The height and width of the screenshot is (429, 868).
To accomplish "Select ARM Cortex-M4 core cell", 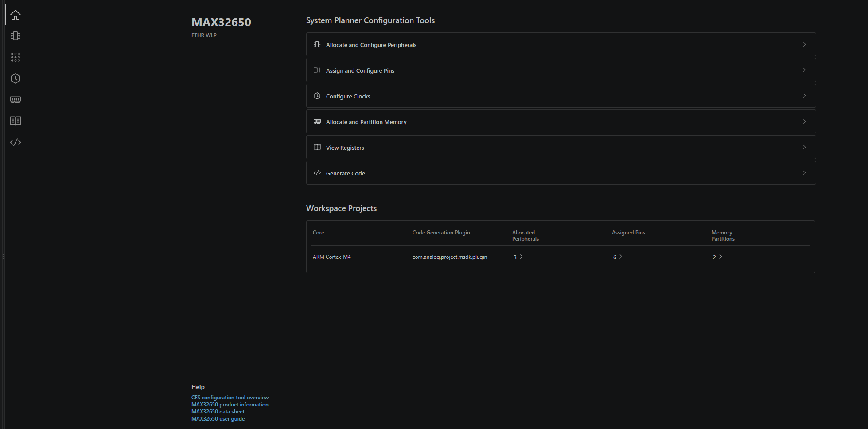I will 332,257.
